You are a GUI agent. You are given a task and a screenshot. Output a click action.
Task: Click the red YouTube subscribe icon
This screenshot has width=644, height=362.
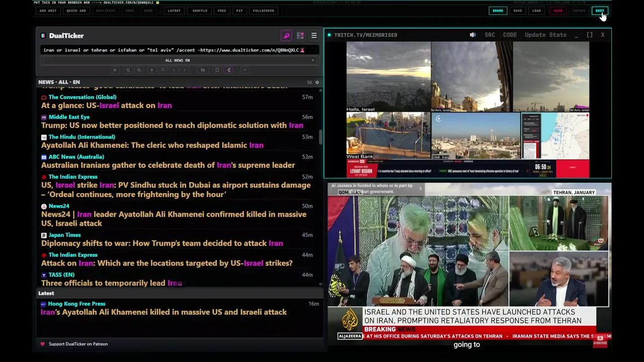600,340
